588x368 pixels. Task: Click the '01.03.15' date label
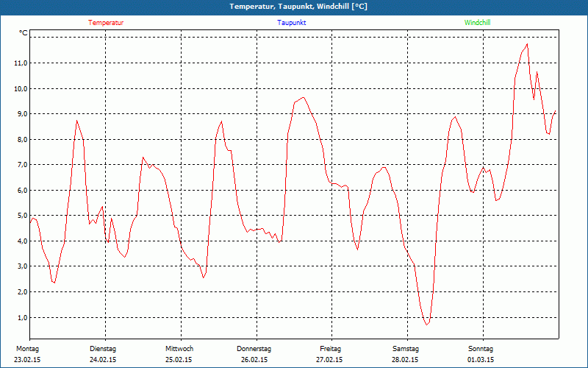coord(481,360)
